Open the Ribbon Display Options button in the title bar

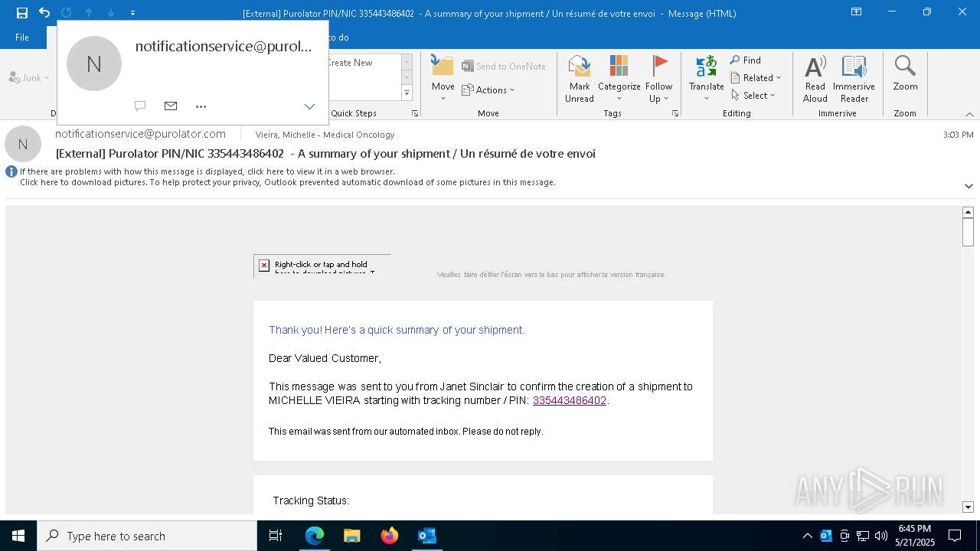click(856, 12)
